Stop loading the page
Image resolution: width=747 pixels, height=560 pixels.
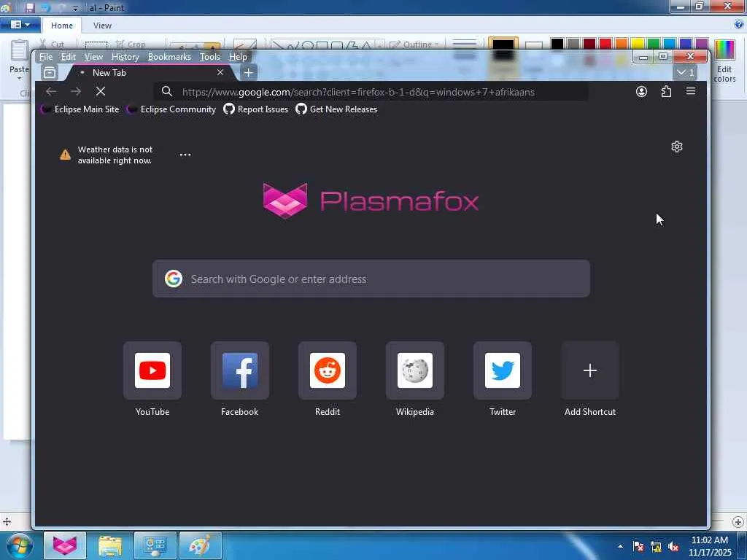(101, 91)
